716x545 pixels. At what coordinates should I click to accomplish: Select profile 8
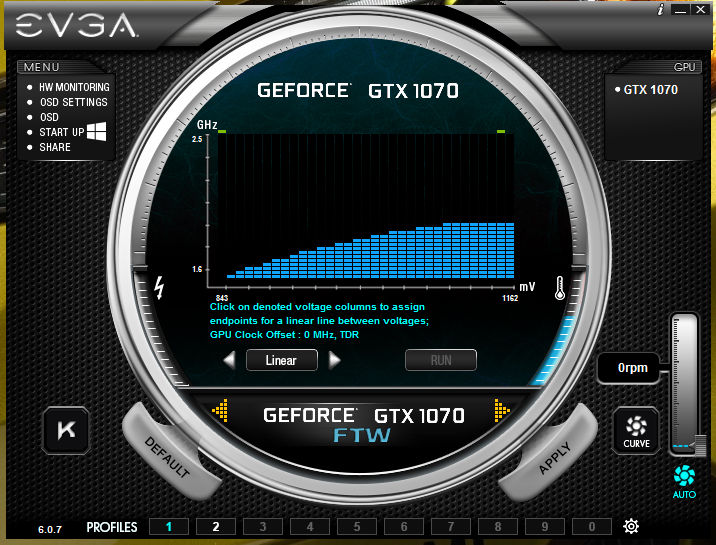[498, 526]
